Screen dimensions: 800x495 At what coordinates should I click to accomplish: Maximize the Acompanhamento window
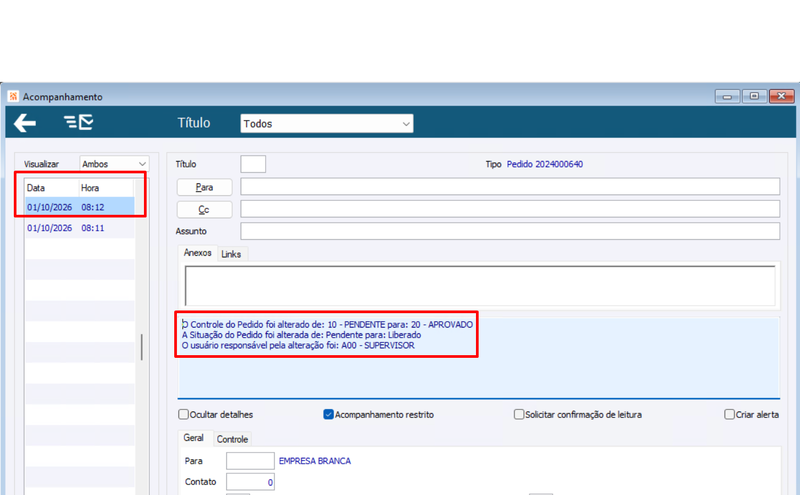754,96
